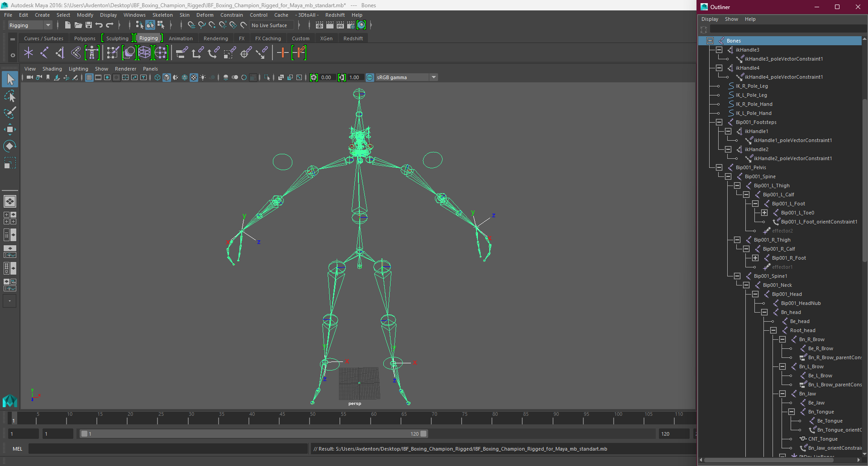Click the Human IK character icon
868x466 pixels.
(92, 53)
